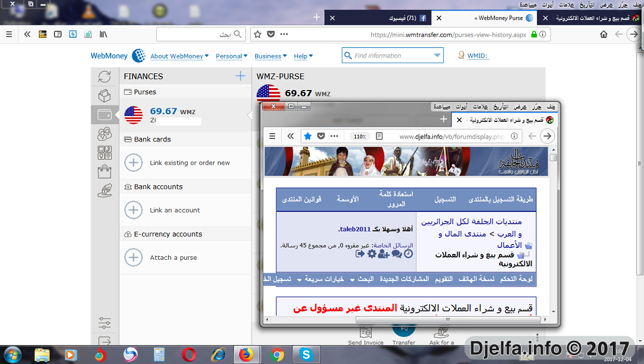
Task: Open the أدوات menu in the Djelfa window menu bar
Action: pyautogui.click(x=461, y=107)
